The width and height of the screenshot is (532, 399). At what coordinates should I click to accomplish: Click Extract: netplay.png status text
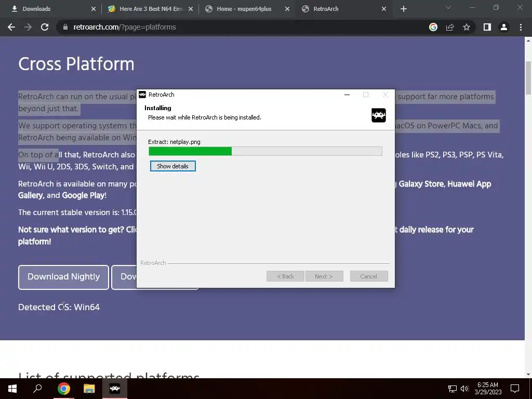[x=174, y=142]
